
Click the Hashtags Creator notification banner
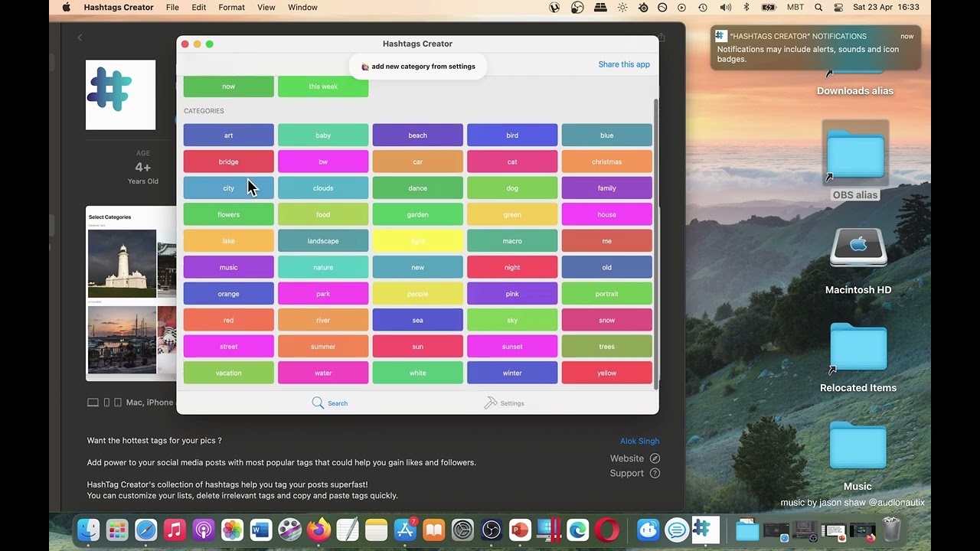(815, 48)
